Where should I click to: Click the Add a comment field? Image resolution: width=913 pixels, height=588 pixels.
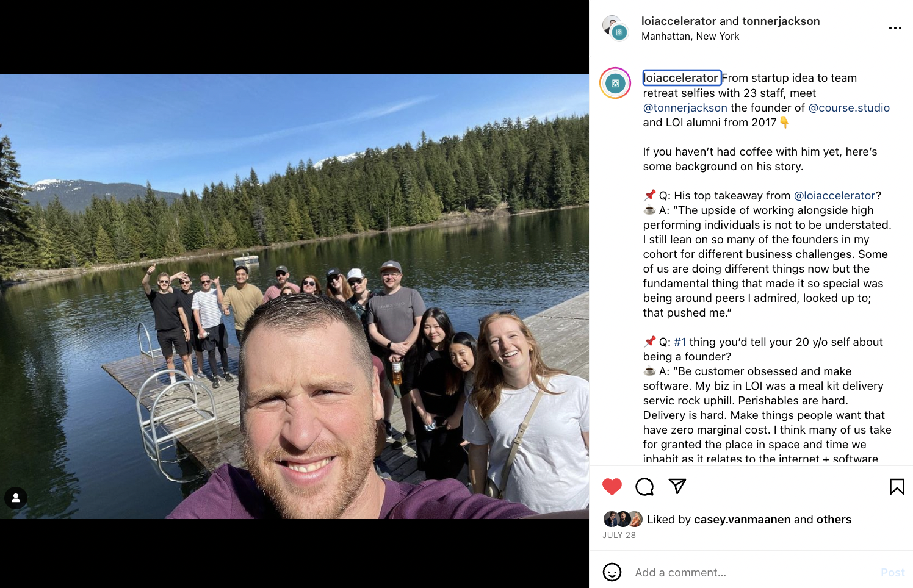pos(751,572)
